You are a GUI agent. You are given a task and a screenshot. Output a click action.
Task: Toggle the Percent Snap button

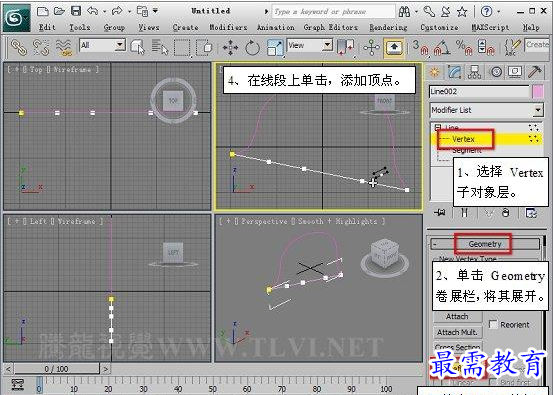pos(464,48)
